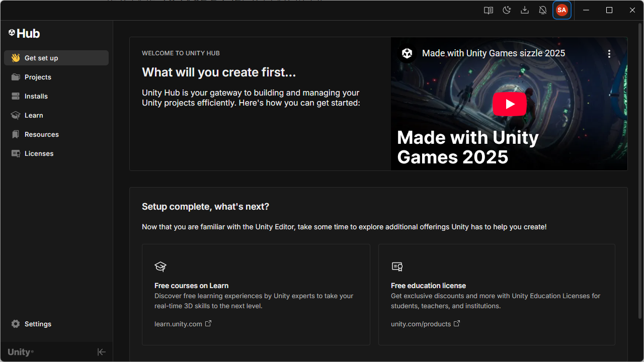Screen dimensions: 644x362
Task: Click the Unity Hub logo
Action: (24, 33)
